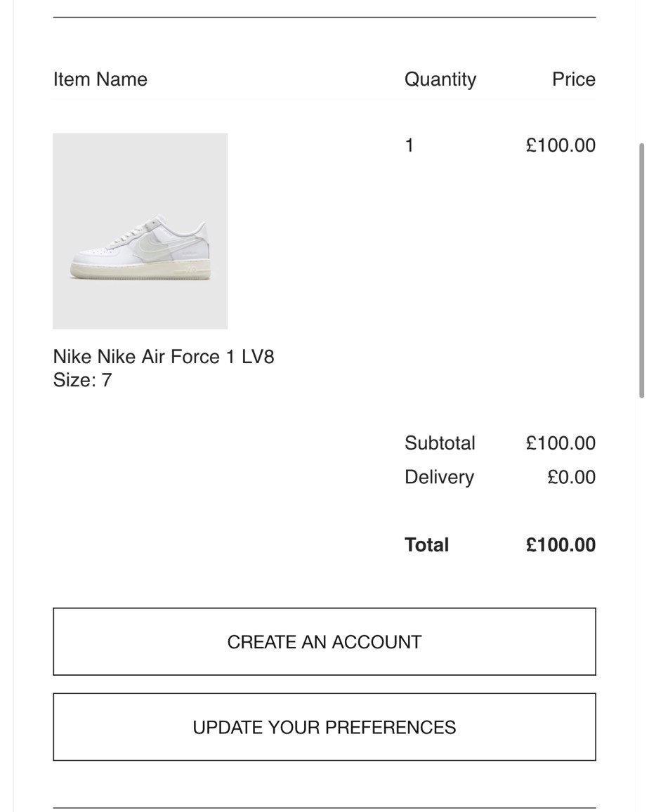Click the item price £100.00
Screen dimensions: 649x812
(560, 145)
